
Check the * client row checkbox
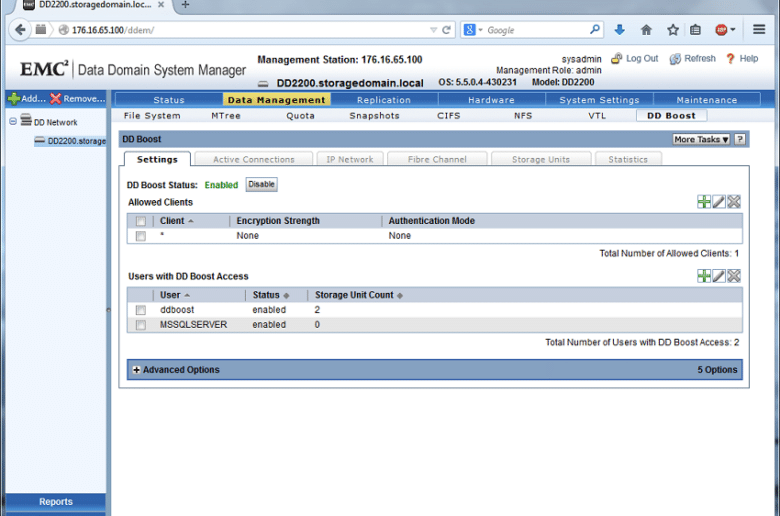click(141, 236)
